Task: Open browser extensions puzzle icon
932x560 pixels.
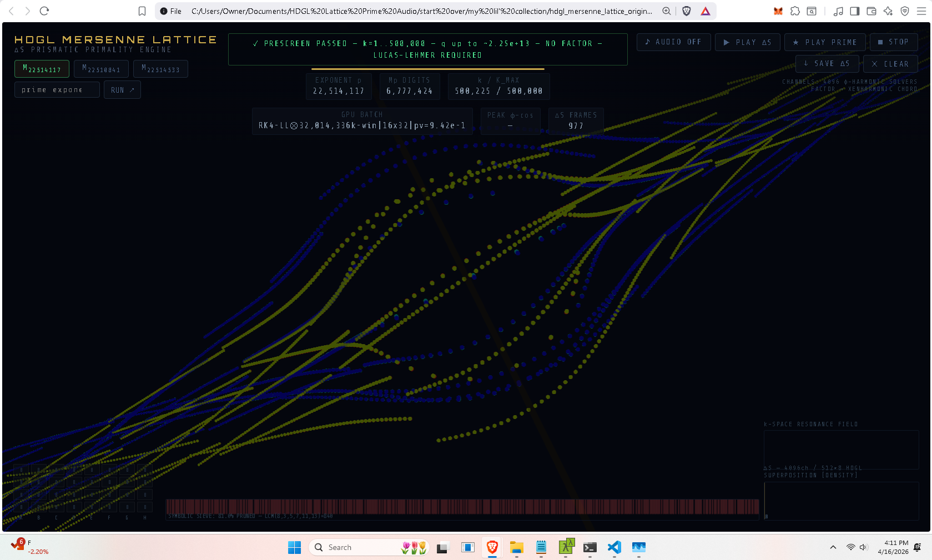Action: click(x=795, y=11)
